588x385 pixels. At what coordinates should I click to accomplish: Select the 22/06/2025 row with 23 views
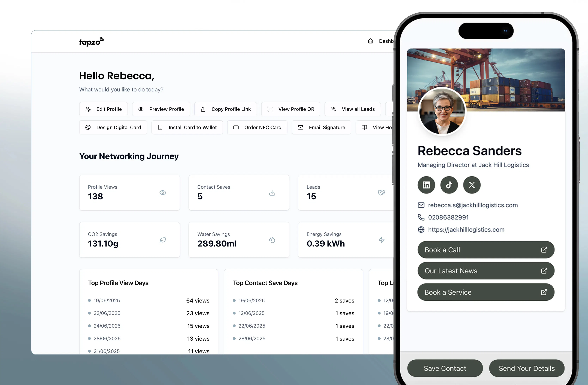(x=149, y=313)
